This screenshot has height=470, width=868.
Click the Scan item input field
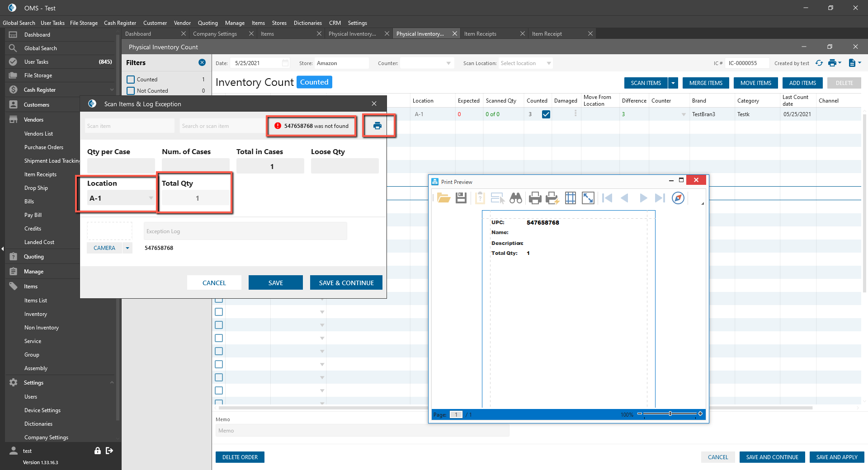point(130,126)
